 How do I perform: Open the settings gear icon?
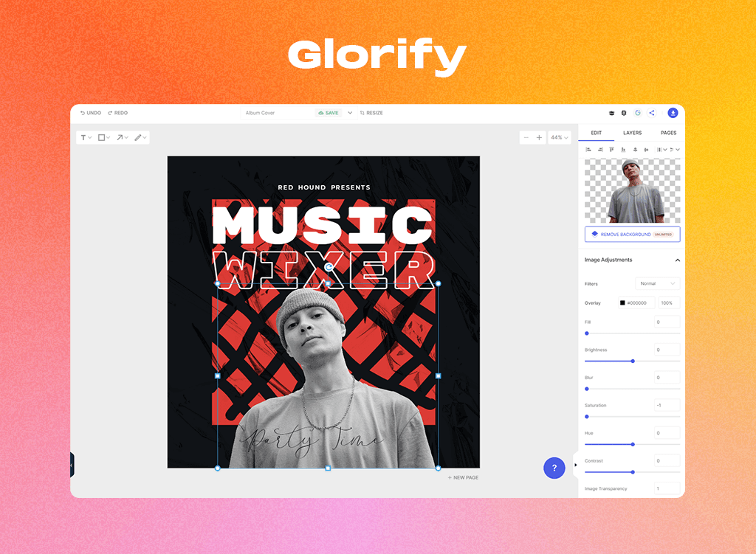tap(624, 113)
